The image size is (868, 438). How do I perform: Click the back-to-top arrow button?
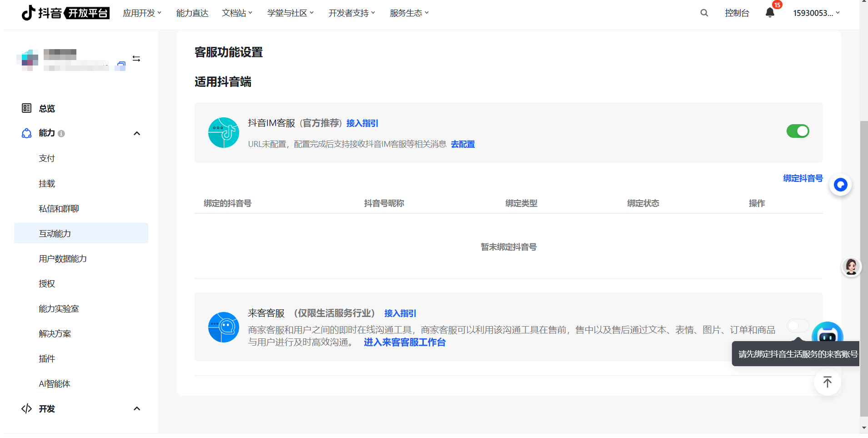[x=827, y=382]
